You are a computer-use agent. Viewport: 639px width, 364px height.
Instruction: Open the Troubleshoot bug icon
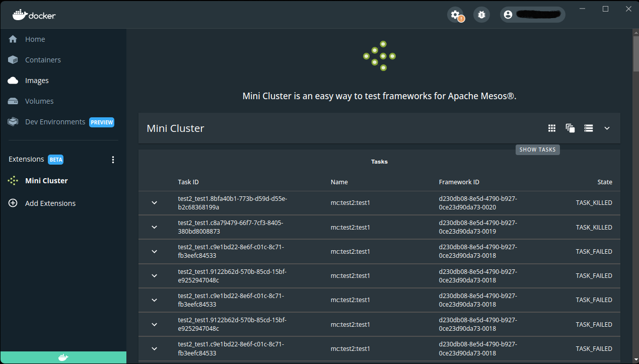point(481,15)
